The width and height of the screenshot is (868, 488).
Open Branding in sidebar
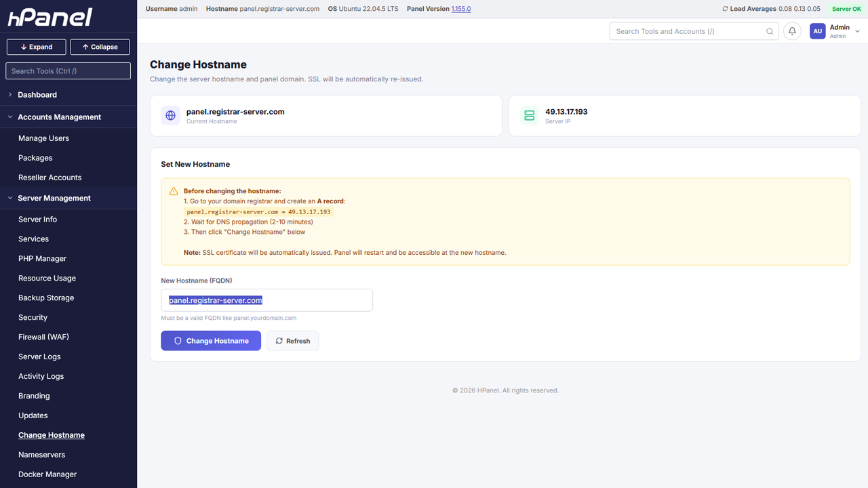pyautogui.click(x=34, y=396)
